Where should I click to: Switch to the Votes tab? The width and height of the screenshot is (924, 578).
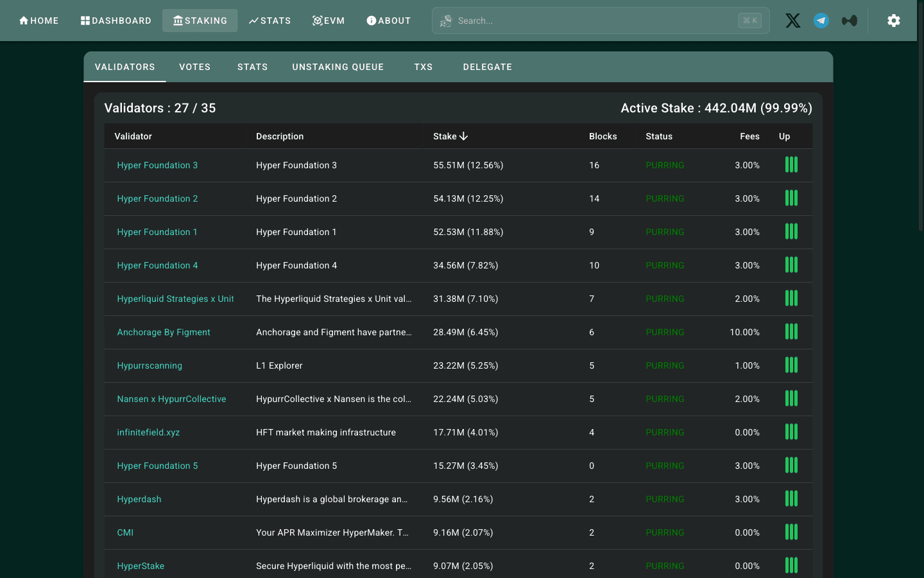(x=195, y=67)
